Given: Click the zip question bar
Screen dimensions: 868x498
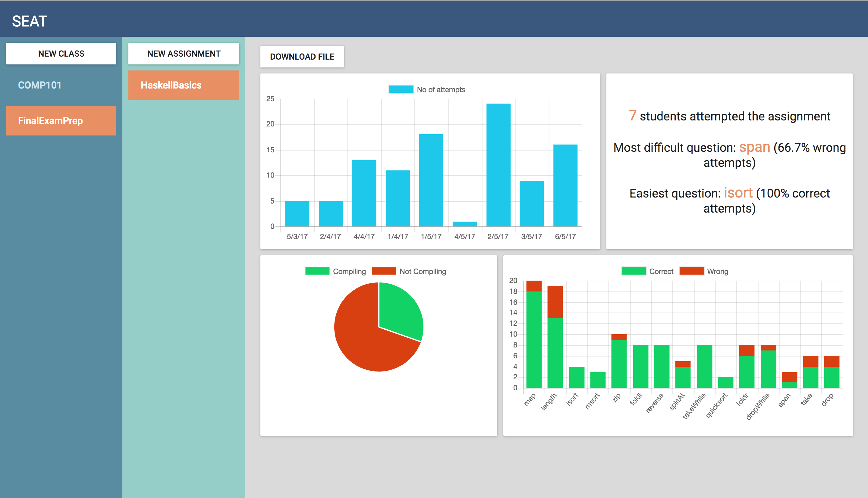Looking at the screenshot, I should (x=619, y=363).
